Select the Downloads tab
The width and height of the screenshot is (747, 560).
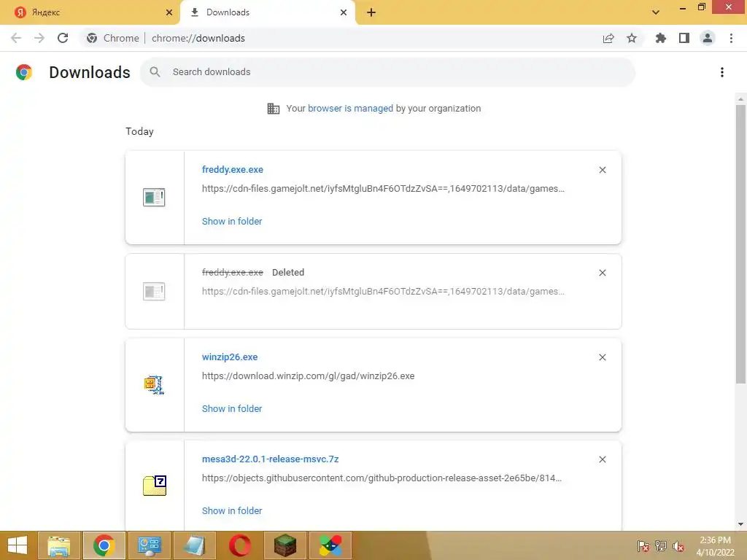[x=268, y=12]
